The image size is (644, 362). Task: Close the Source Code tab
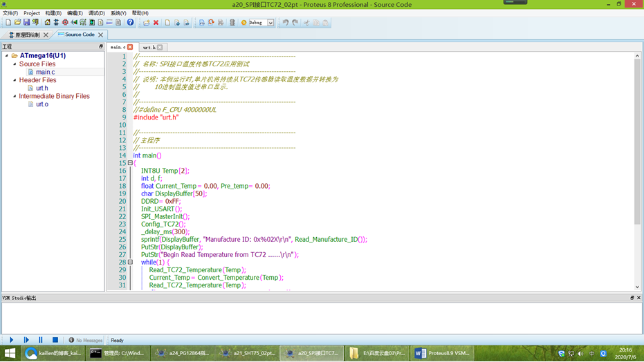(100, 35)
